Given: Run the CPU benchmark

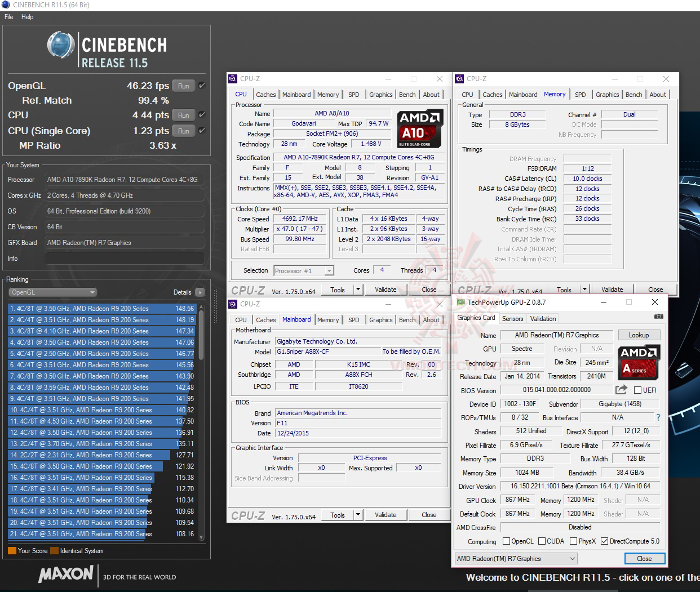Looking at the screenshot, I should pyautogui.click(x=184, y=115).
